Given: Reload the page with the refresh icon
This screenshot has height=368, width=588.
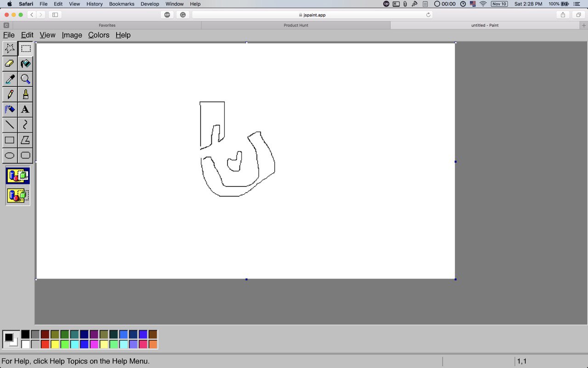Looking at the screenshot, I should coord(428,15).
